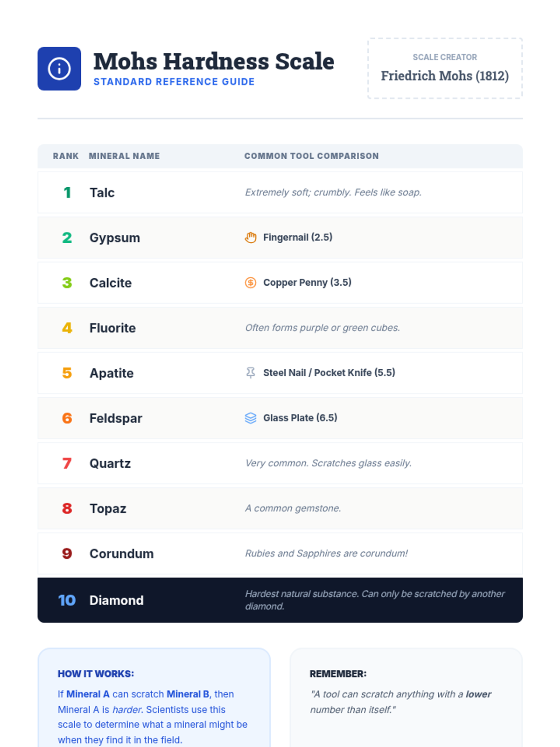Screen dimensions: 560x747
Task: Click the Corundum rank number 9
Action: [67, 554]
